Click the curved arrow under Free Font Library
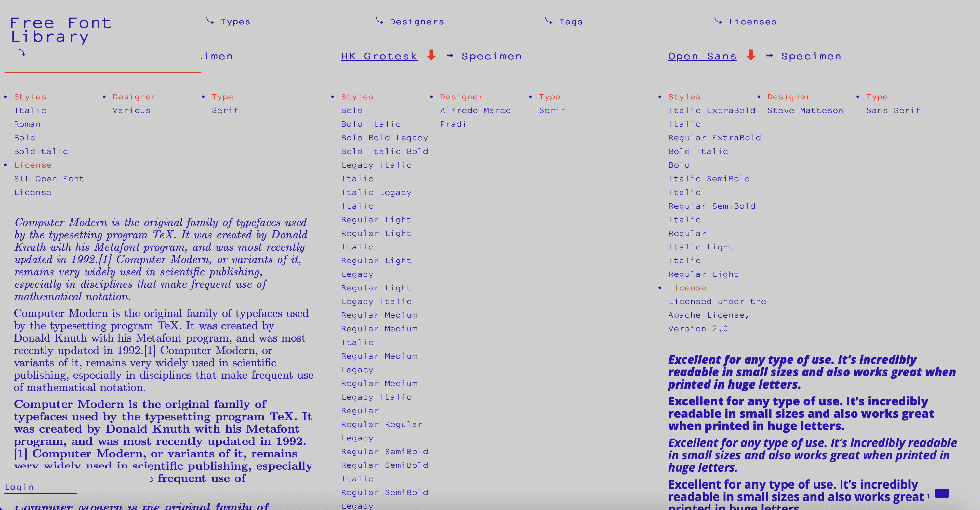The height and width of the screenshot is (510, 980). pyautogui.click(x=22, y=53)
